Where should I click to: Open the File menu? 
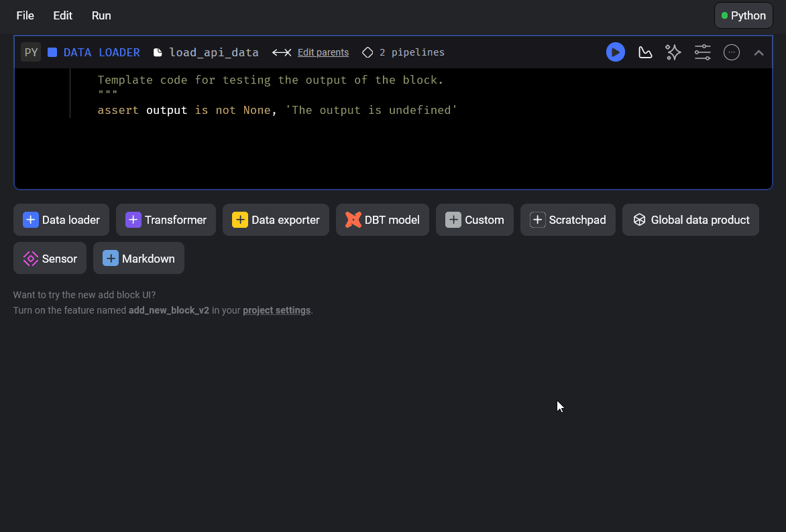(x=25, y=15)
